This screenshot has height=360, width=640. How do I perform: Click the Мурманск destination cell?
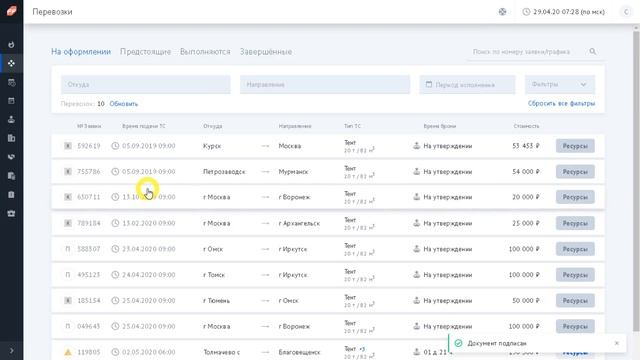[293, 171]
